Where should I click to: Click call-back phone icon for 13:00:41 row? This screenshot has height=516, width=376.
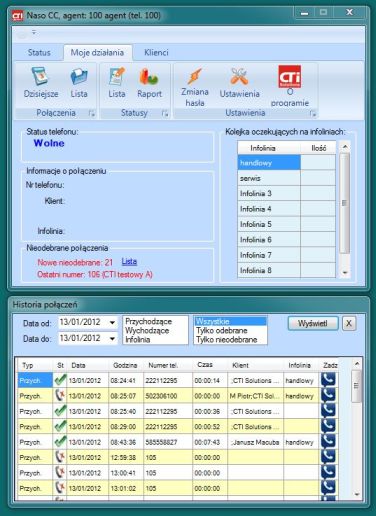click(328, 472)
